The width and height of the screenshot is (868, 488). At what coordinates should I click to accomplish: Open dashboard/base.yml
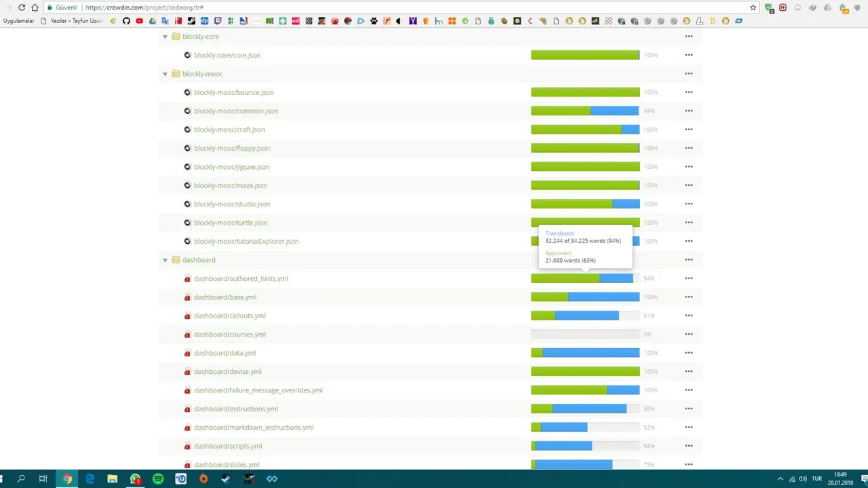pyautogui.click(x=225, y=297)
